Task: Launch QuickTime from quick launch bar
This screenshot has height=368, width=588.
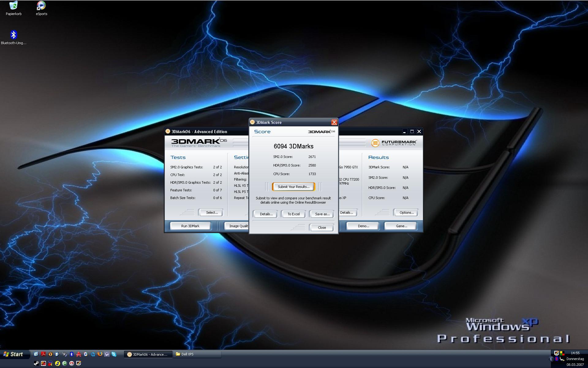Action: tap(93, 354)
